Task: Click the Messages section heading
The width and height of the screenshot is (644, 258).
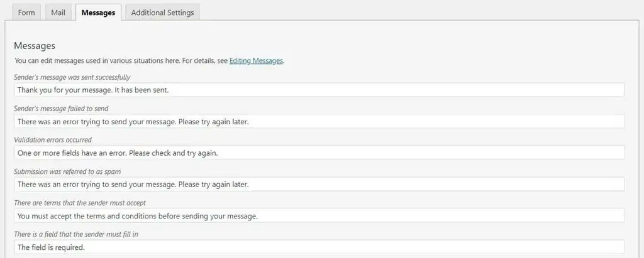Action: click(x=35, y=45)
